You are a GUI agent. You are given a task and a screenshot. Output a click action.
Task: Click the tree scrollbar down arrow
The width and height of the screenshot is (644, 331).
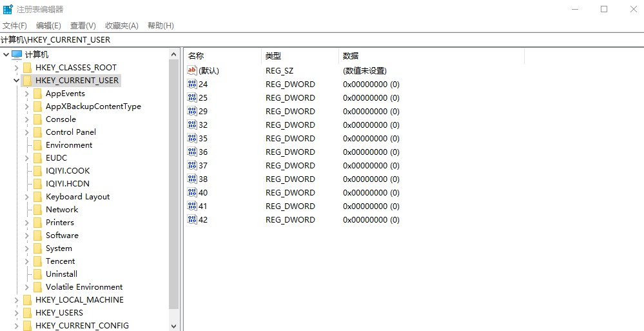[174, 326]
